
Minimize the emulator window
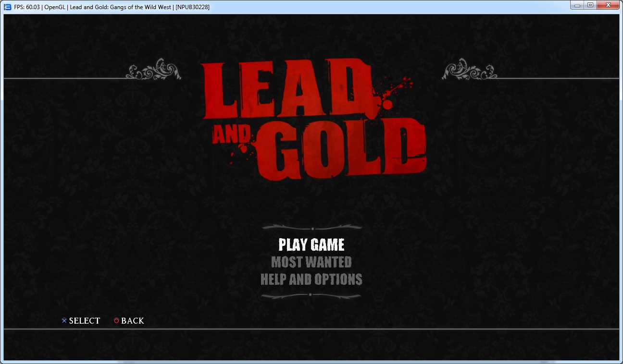tap(577, 5)
